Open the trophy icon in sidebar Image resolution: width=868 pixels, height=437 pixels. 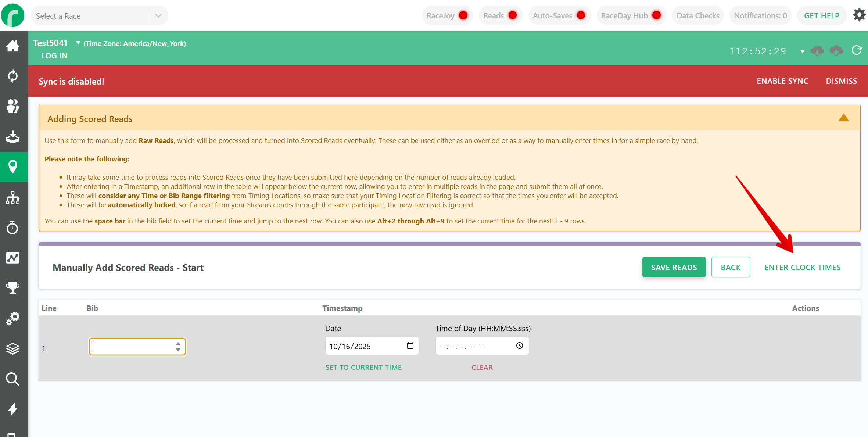13,288
